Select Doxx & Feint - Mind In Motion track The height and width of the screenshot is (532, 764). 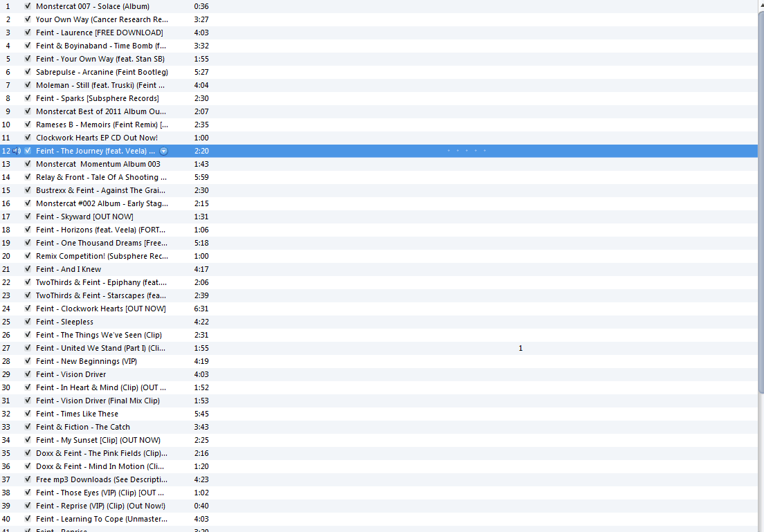[x=100, y=467]
